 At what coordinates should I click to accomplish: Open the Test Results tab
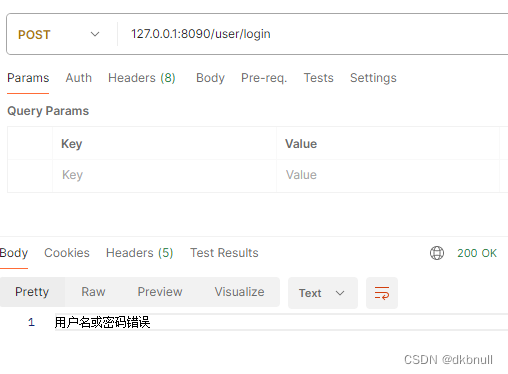(x=224, y=253)
